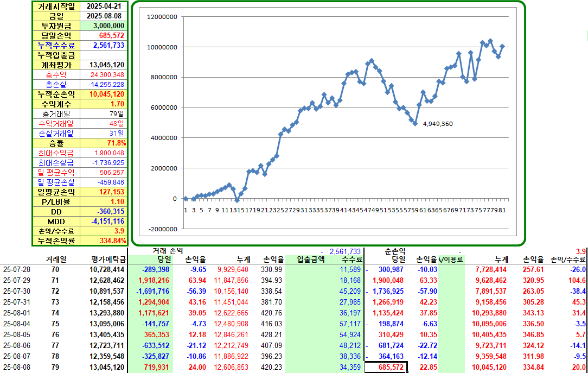Click the MDD value -4,151,116

click(104, 222)
